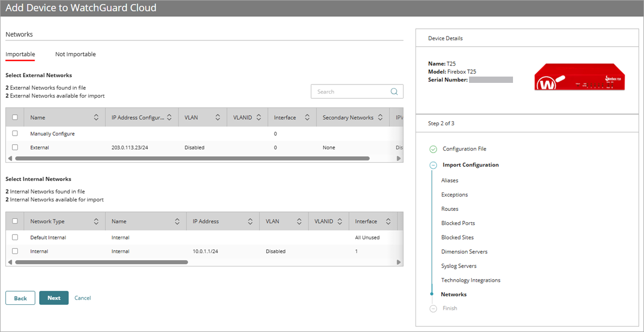Click External Networks horizontal scrollbar thumb

pyautogui.click(x=192, y=158)
